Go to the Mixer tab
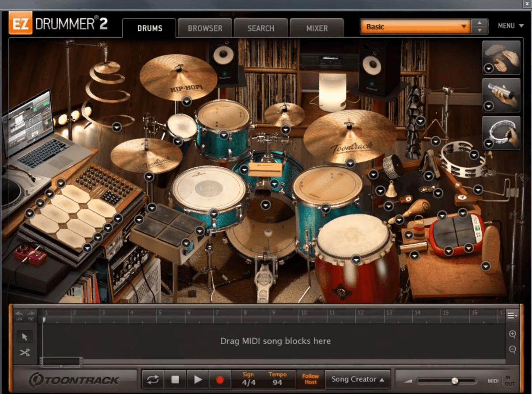Image resolution: width=532 pixels, height=394 pixels. pos(317,28)
